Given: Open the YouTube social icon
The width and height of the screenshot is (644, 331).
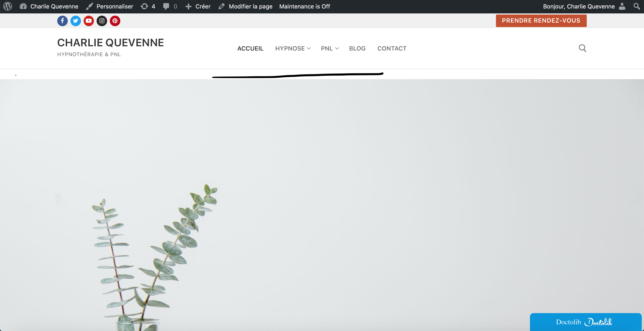Looking at the screenshot, I should coord(89,21).
